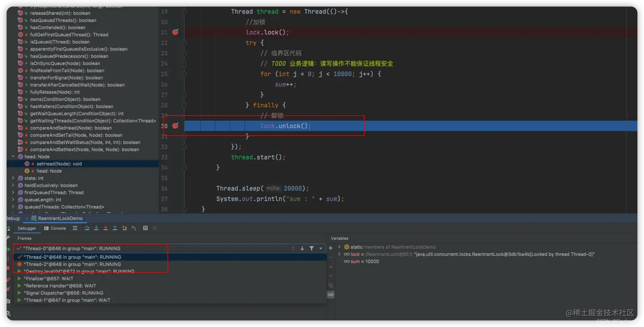Select the Finalizer@657 WAIT thread
Image resolution: width=644 pixels, height=327 pixels.
click(x=170, y=278)
